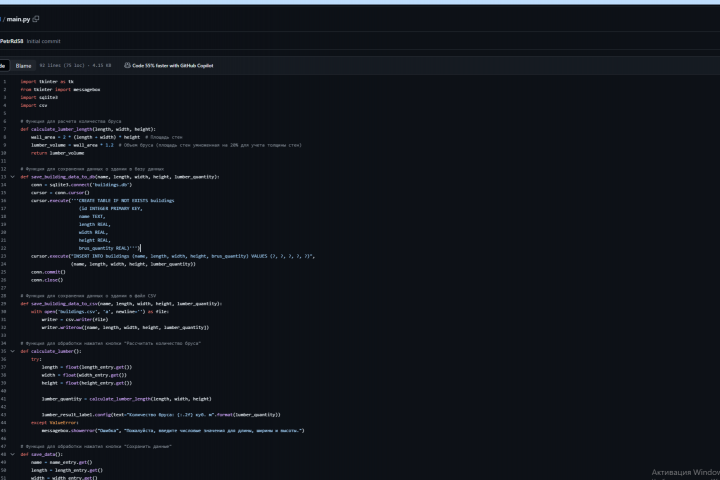Switch to the Code view tab

pos(3,65)
